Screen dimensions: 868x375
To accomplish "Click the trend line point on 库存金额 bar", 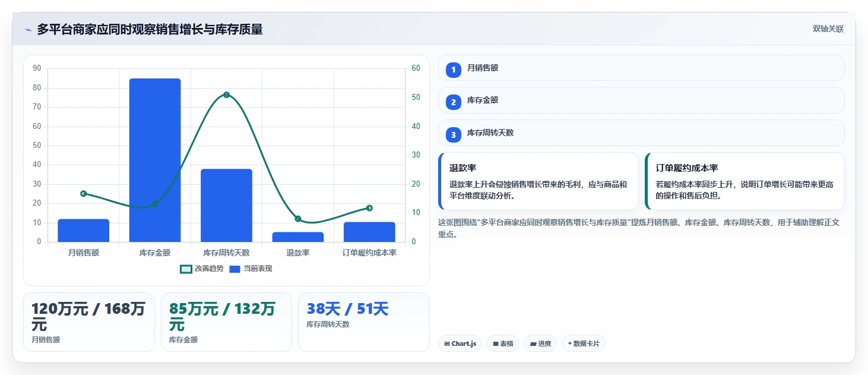I will pos(155,204).
